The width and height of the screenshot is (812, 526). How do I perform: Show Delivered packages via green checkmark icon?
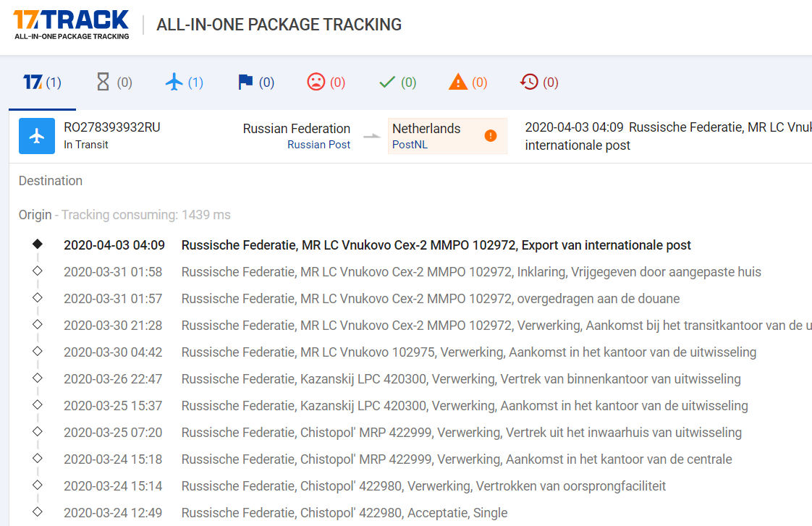[398, 82]
